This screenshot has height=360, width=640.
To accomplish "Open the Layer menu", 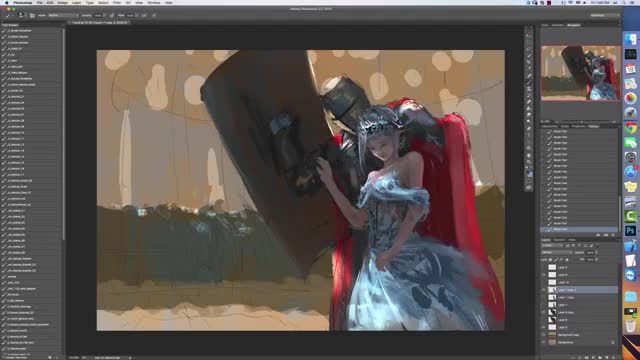I will 76,2.
